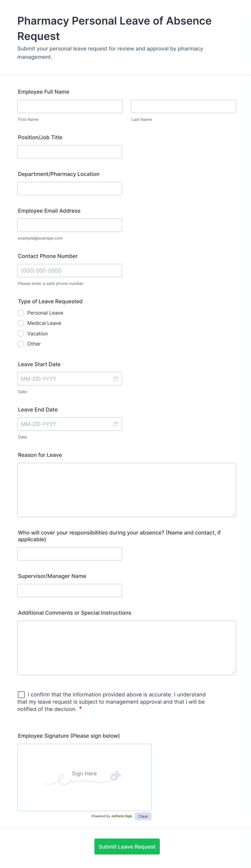Screen dimensions: 251x868
Task: Click the Employee Email Address field
Action: 70,225
